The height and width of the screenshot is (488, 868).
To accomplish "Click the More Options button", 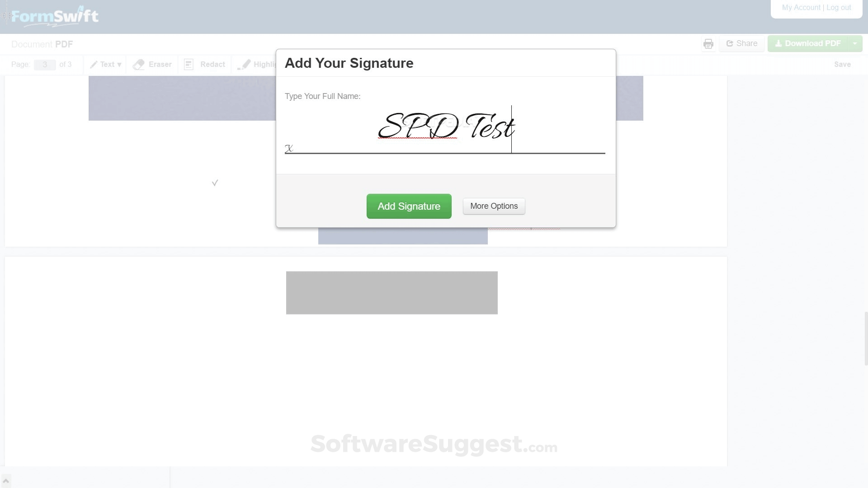I will pyautogui.click(x=494, y=206).
